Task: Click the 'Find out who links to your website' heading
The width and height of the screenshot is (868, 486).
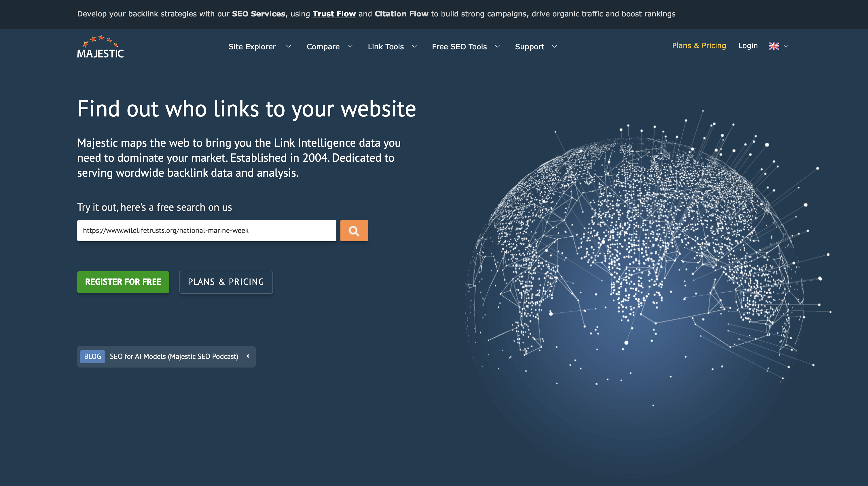Action: pos(246,109)
